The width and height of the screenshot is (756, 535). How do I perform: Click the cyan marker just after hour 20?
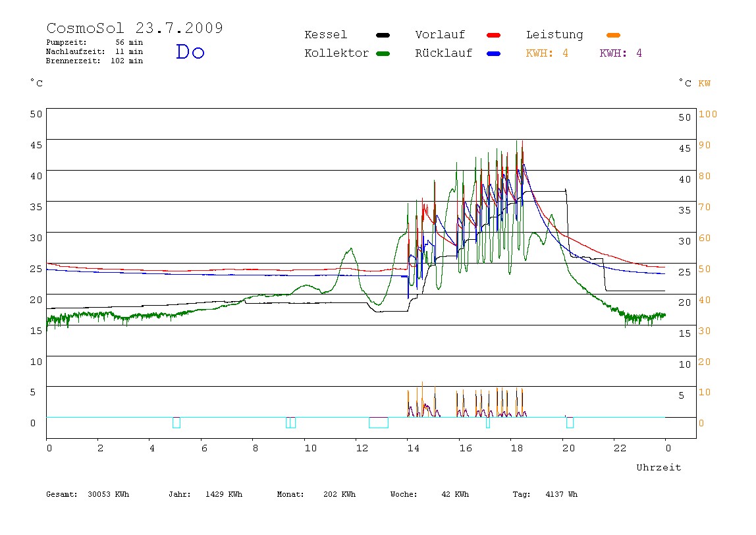(x=570, y=422)
